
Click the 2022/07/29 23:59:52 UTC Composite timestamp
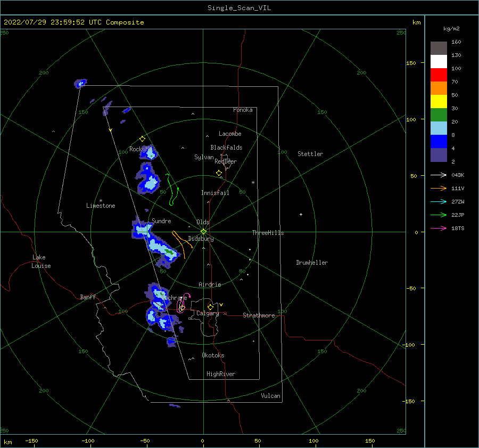coord(73,22)
